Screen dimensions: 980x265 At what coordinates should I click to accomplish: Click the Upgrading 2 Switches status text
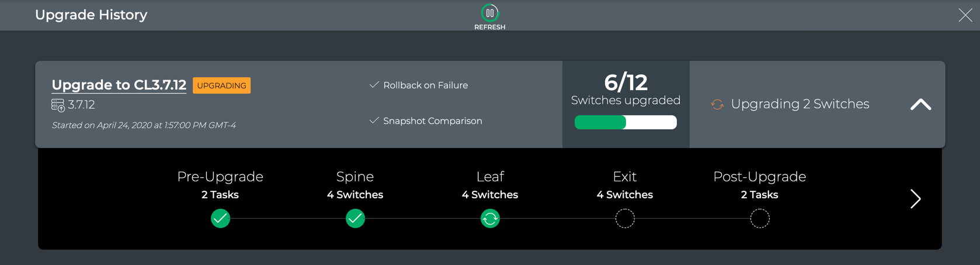pyautogui.click(x=800, y=104)
